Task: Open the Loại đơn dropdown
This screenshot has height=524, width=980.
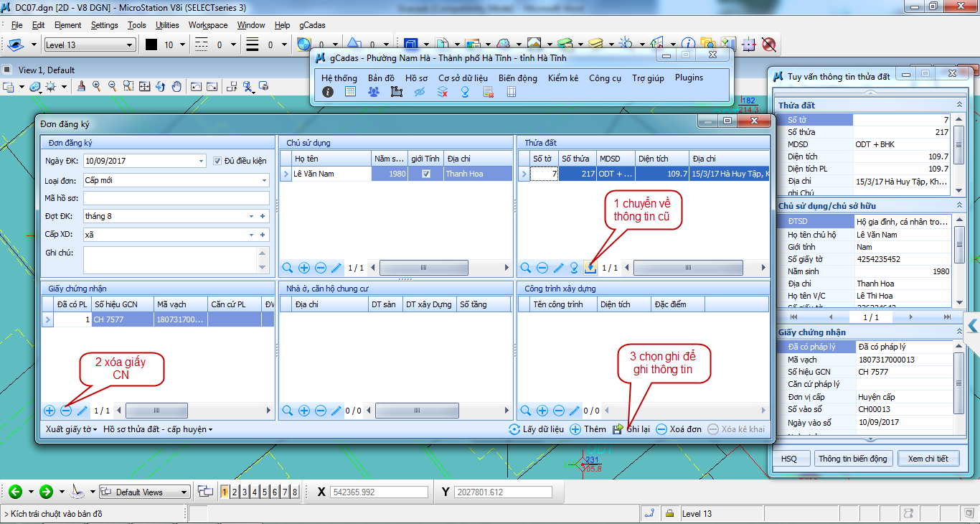Action: pyautogui.click(x=264, y=180)
